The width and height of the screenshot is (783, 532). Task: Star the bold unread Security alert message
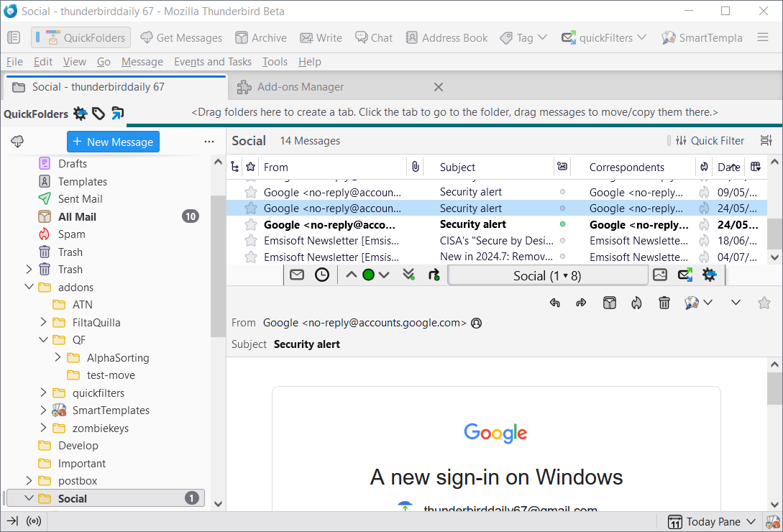click(x=251, y=224)
